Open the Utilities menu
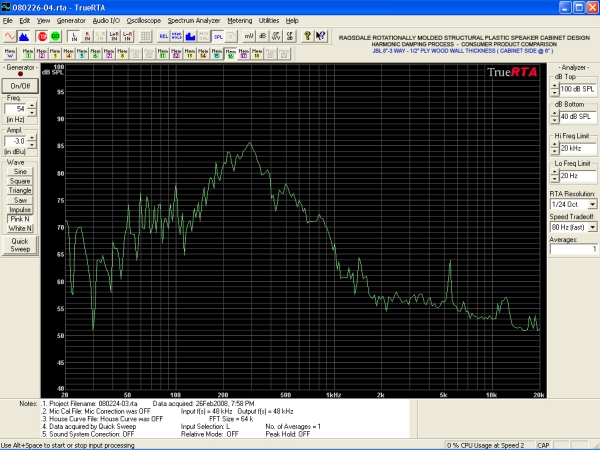 (x=269, y=20)
